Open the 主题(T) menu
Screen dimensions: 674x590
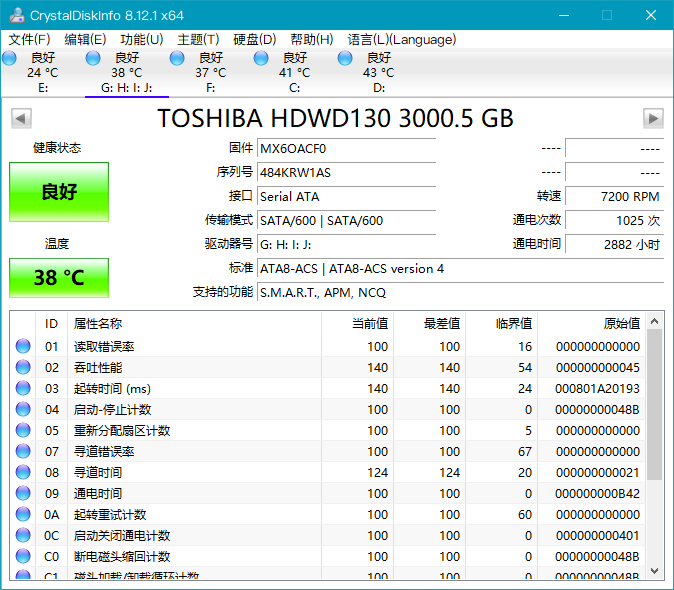tap(198, 40)
